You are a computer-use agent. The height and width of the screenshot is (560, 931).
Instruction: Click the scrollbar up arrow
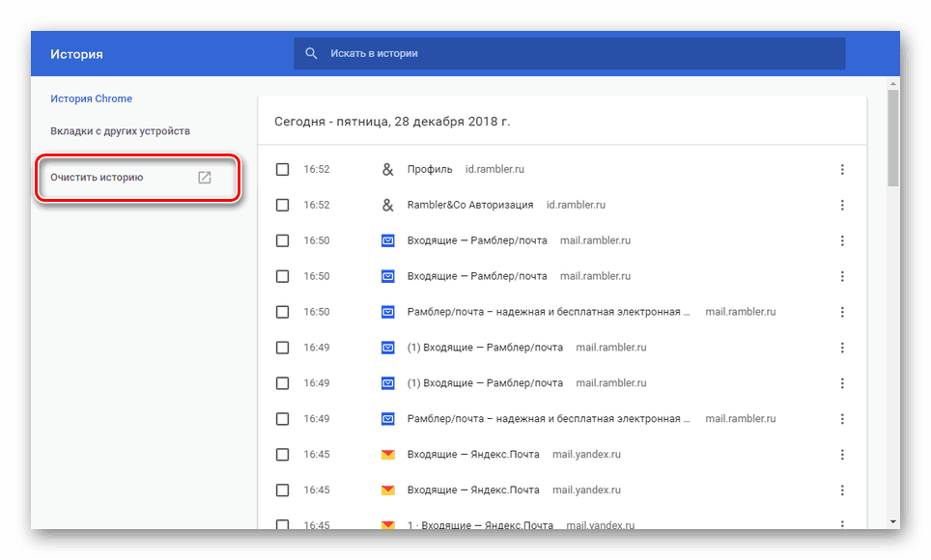(x=893, y=84)
